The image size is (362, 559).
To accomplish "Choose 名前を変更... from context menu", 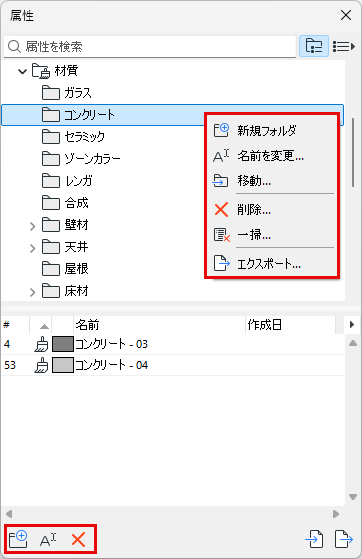I will coord(271,156).
